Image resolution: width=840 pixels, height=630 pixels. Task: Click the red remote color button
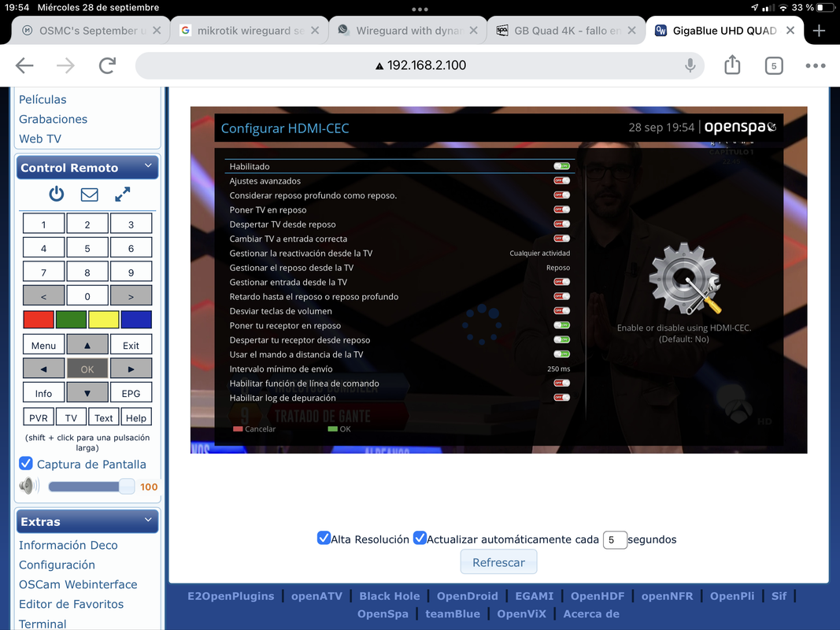39,319
